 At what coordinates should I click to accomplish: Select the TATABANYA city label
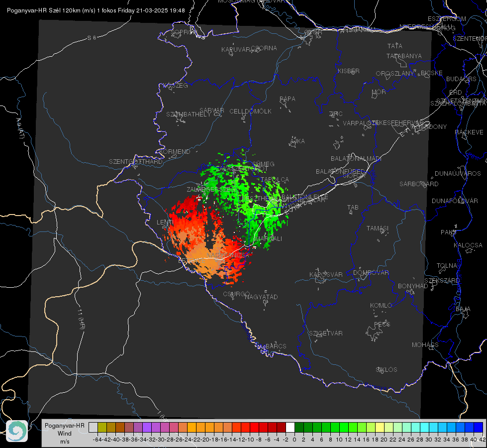pos(404,56)
